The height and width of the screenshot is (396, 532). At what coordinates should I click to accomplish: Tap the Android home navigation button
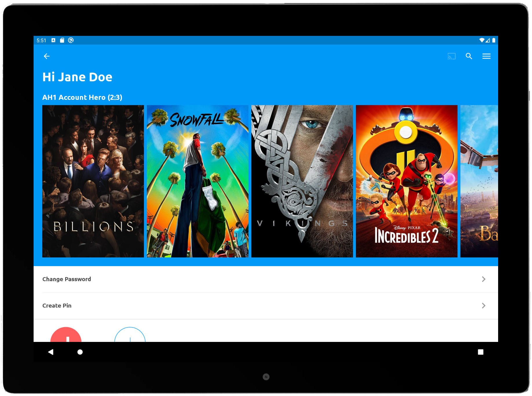point(80,352)
